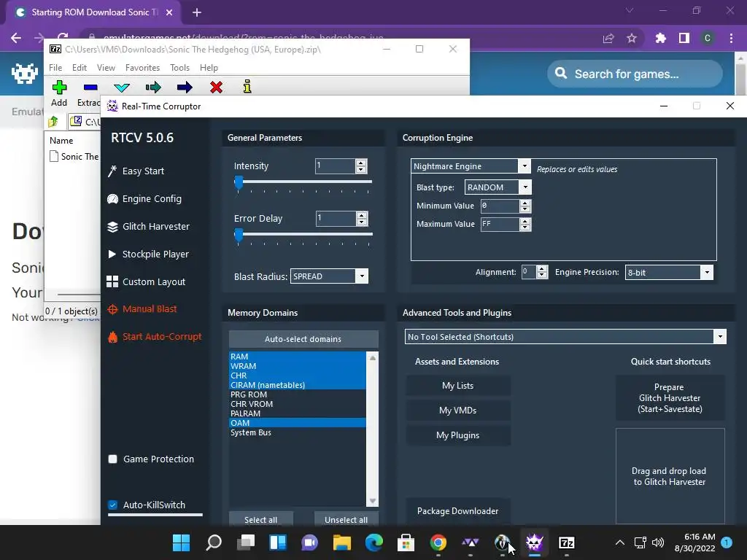Click Chrome back arrow
The height and width of the screenshot is (560, 747).
pos(16,38)
